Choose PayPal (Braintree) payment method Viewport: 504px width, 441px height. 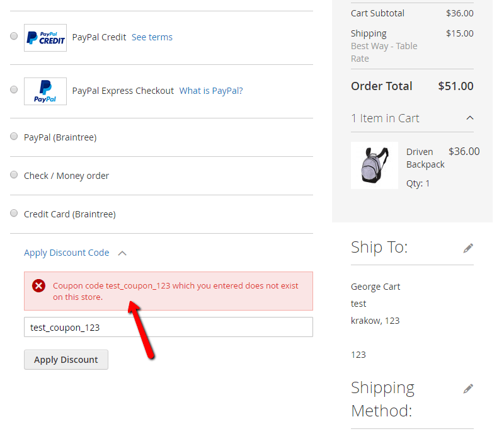click(14, 136)
